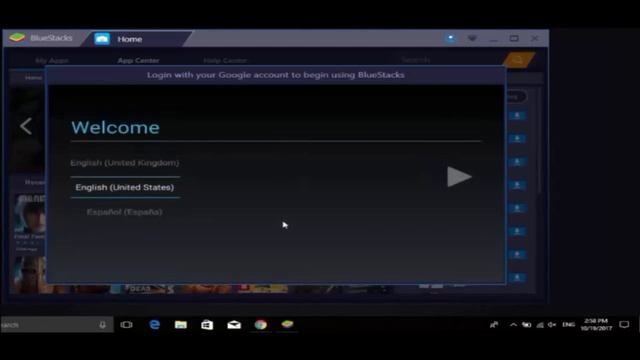640x360 pixels.
Task: Open the clock showing 2:38 PM
Action: (596, 324)
